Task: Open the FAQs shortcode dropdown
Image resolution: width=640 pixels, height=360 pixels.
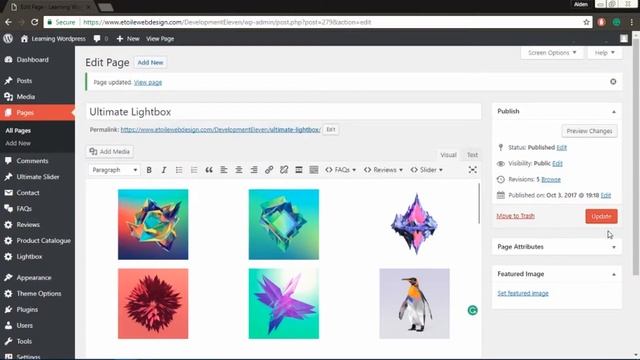Action: 340,170
